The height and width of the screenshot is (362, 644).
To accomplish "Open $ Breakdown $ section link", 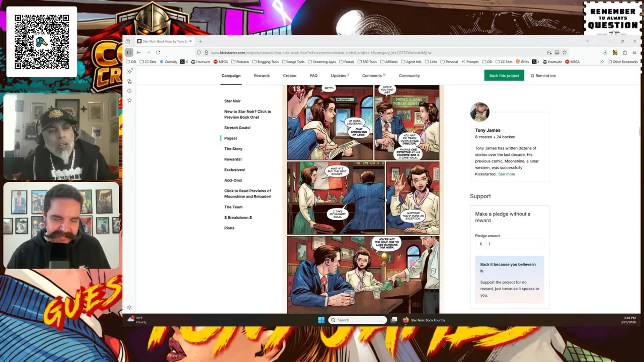I will (x=238, y=218).
